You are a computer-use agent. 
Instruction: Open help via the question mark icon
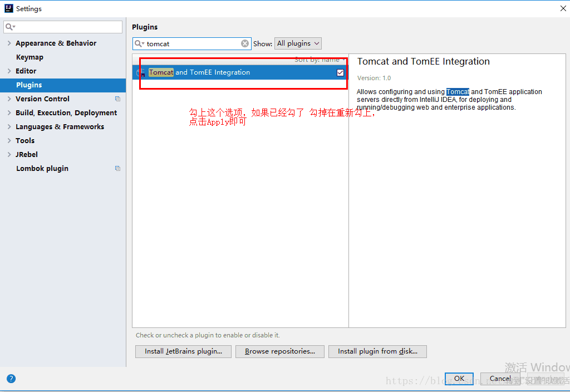point(11,379)
